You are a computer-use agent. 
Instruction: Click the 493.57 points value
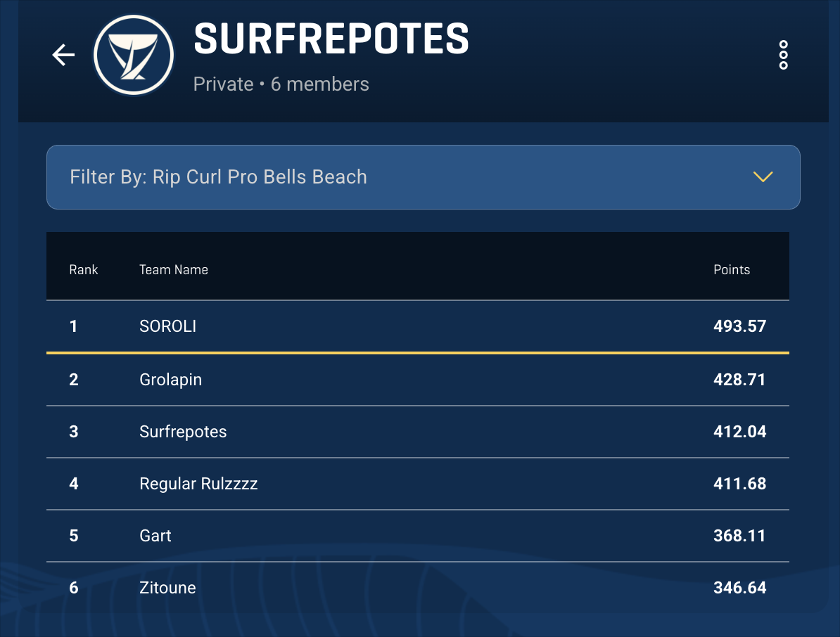point(739,326)
